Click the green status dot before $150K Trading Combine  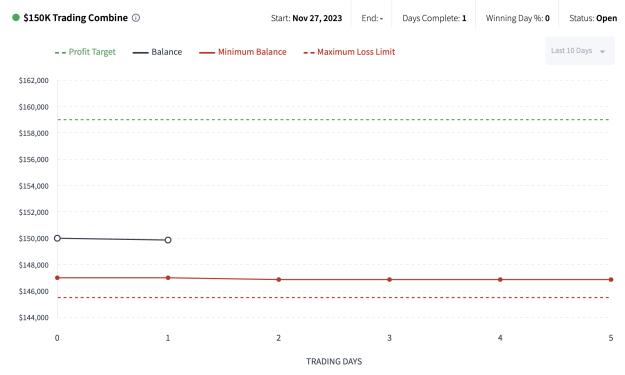[x=16, y=18]
